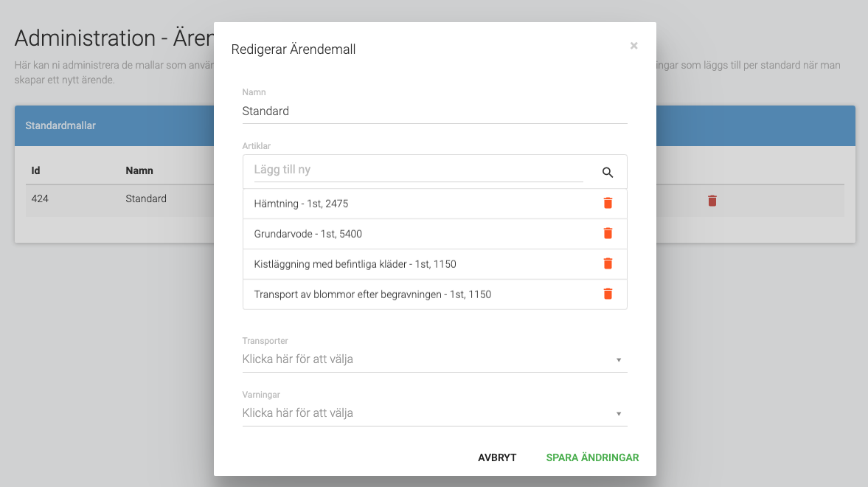
Task: Delete the Hämtning article row
Action: (x=607, y=204)
